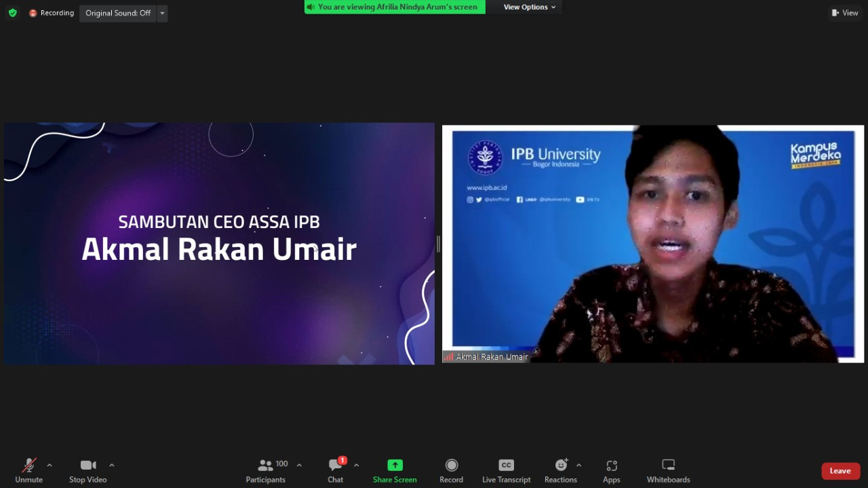Image resolution: width=868 pixels, height=488 pixels.
Task: Open the Participants panel
Action: coord(266,470)
